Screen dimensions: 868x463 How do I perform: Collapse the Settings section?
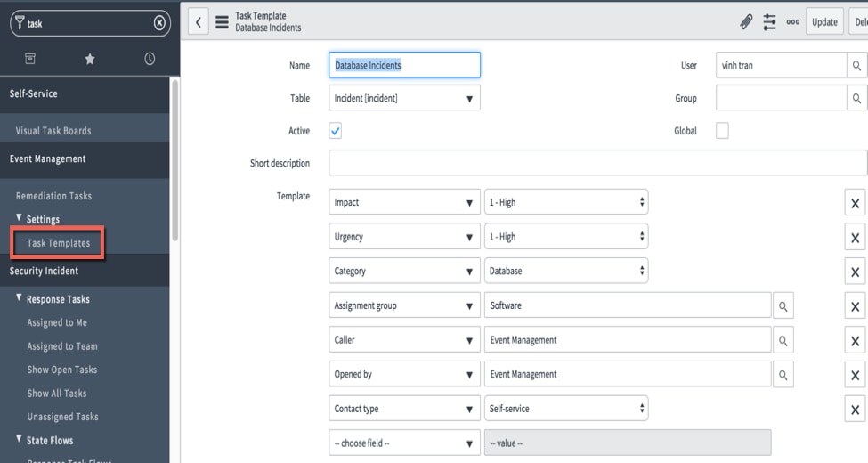pyautogui.click(x=19, y=217)
